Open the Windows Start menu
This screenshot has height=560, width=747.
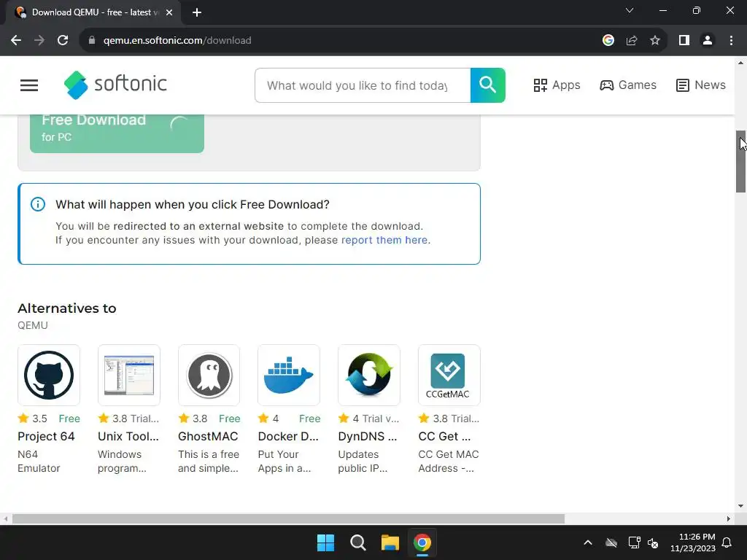point(326,542)
